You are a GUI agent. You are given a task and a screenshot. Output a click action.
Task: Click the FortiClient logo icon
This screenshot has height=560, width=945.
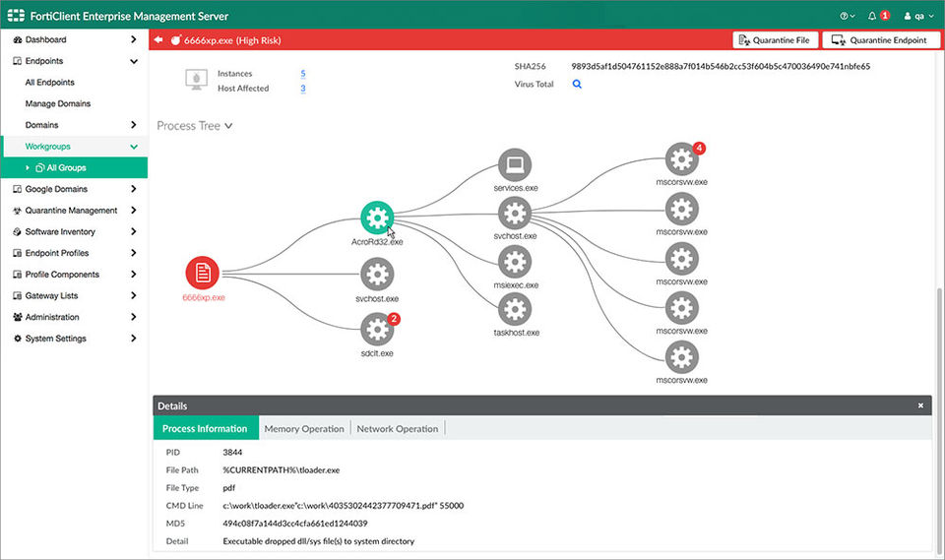point(17,16)
